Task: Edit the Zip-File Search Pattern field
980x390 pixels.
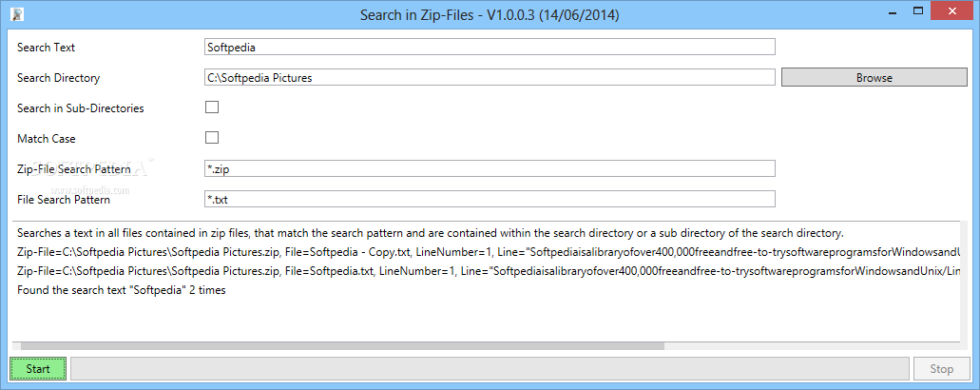Action: (x=490, y=168)
